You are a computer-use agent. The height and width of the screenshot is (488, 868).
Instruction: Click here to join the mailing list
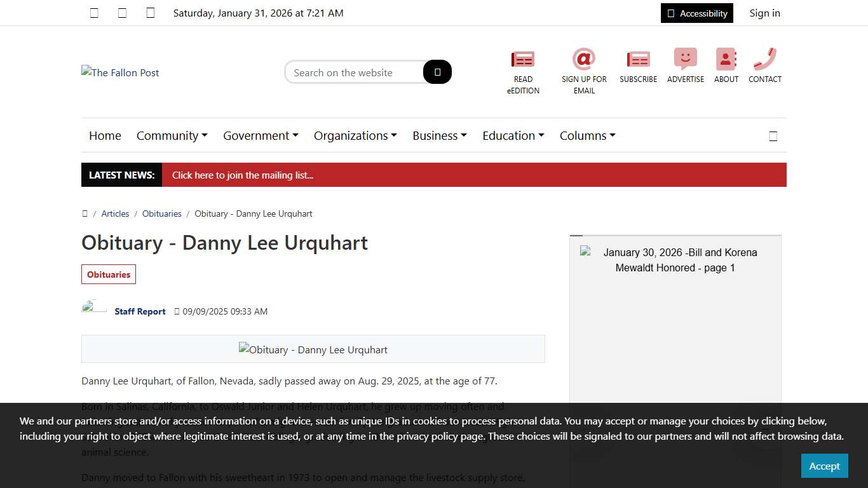243,175
